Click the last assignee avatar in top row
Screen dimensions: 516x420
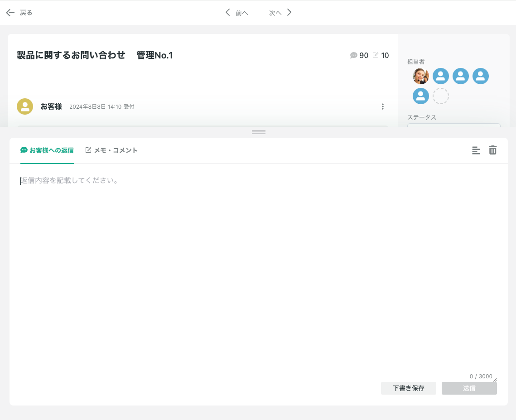pyautogui.click(x=481, y=76)
